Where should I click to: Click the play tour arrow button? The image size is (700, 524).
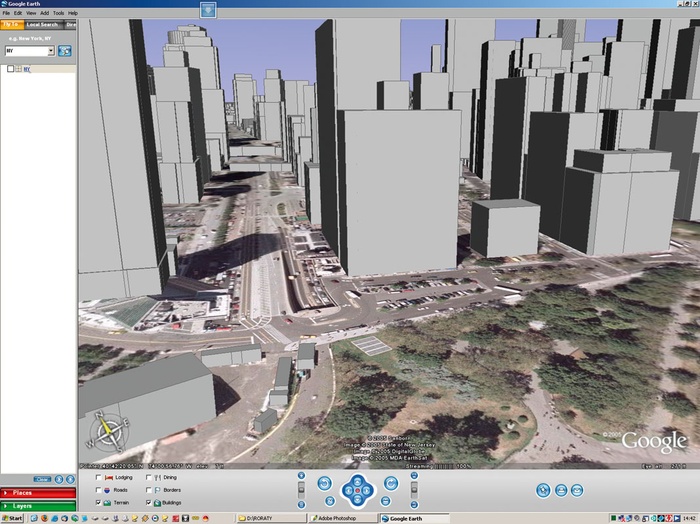(59, 479)
